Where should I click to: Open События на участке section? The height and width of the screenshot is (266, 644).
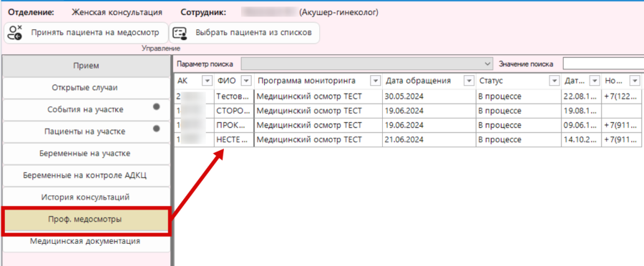[x=87, y=109]
